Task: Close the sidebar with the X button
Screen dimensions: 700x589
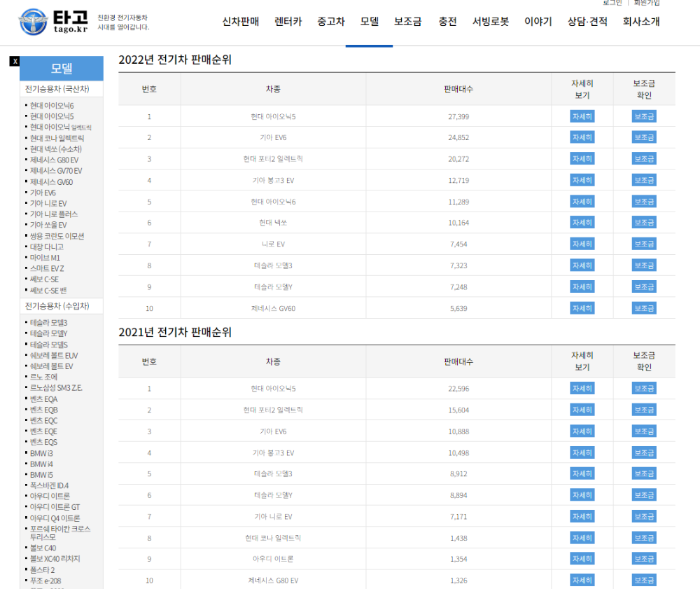Action: [x=15, y=61]
